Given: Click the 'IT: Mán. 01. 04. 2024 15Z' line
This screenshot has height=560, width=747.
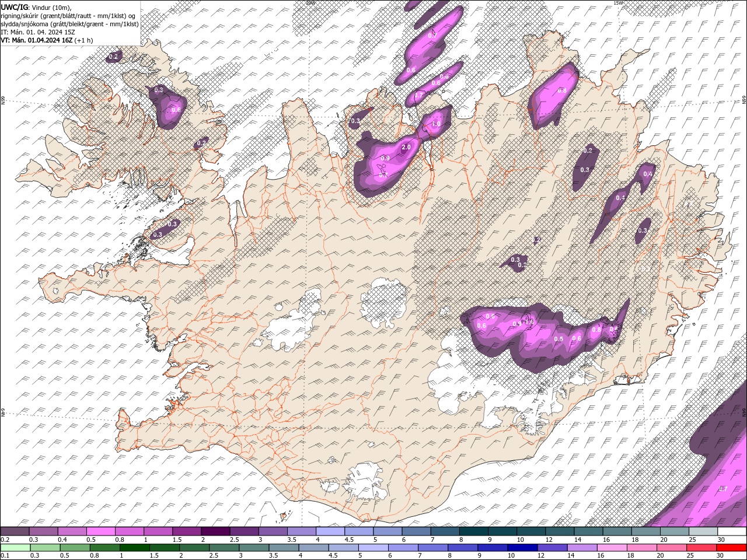Looking at the screenshot, I should tap(38, 32).
